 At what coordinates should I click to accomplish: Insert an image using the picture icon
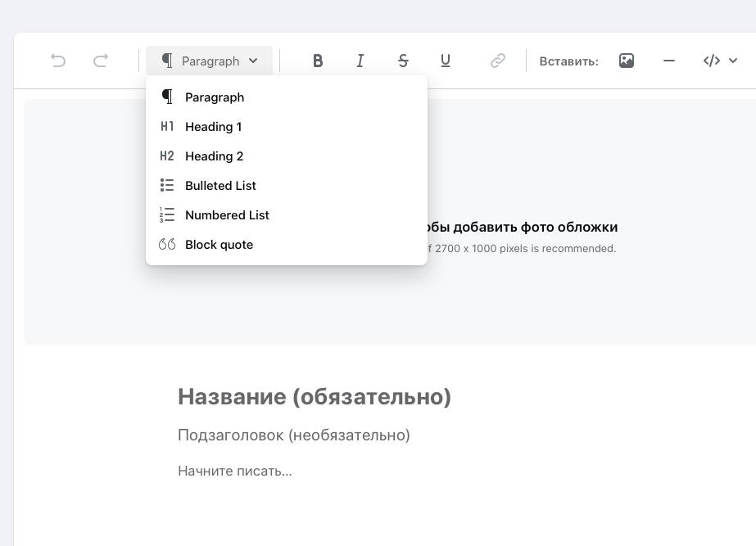tap(627, 61)
